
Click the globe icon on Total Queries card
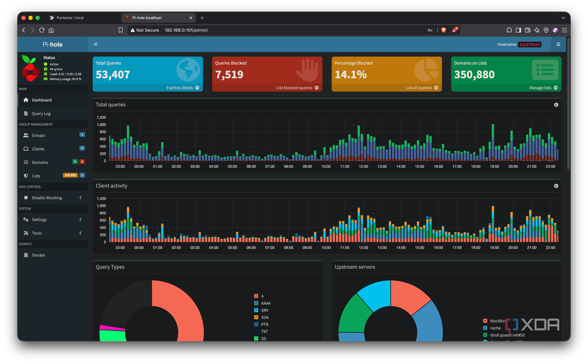tap(188, 70)
